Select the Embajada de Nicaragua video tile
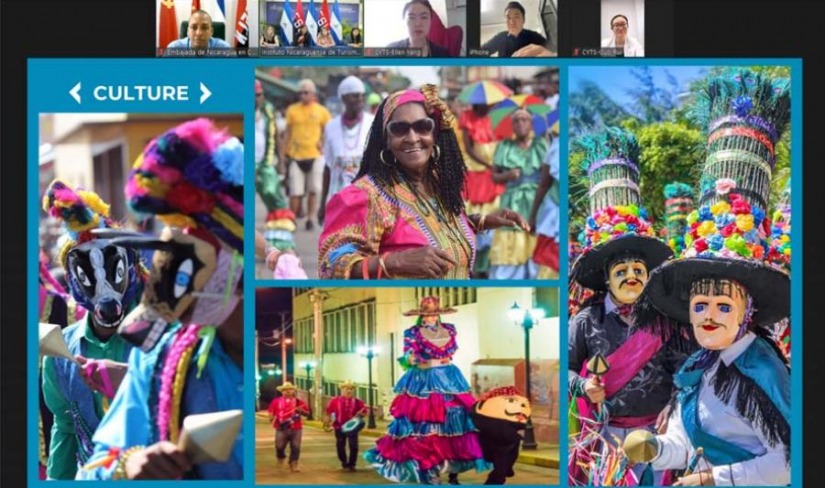825x488 pixels. pos(204,24)
